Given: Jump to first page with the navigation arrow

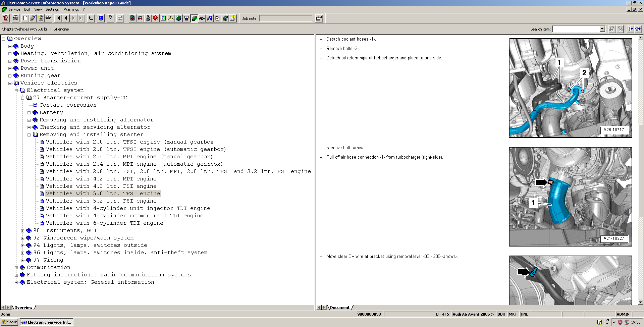Looking at the screenshot, I should pyautogui.click(x=58, y=18).
